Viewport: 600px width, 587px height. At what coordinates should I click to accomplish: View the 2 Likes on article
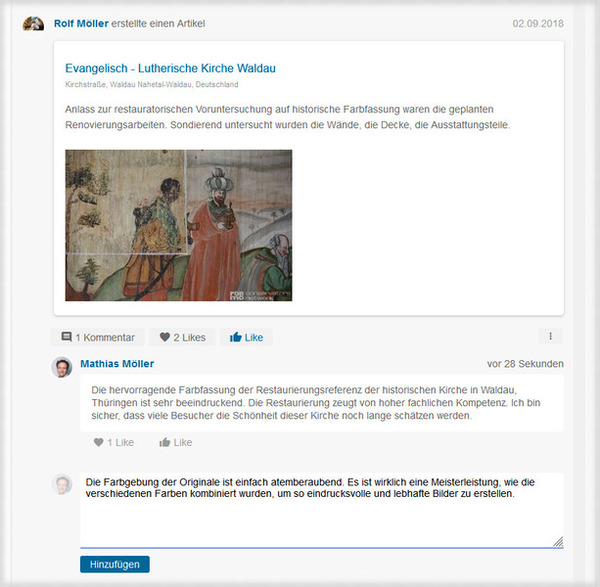coord(183,337)
